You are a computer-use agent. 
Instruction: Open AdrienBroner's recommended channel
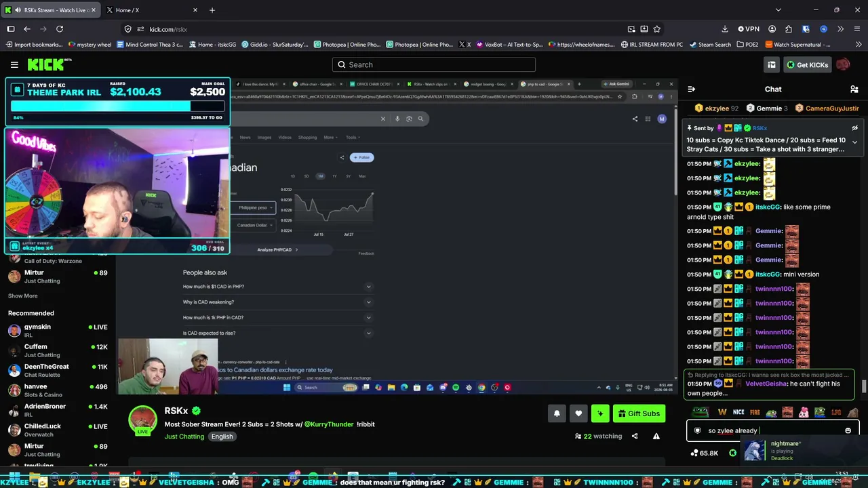coord(58,410)
